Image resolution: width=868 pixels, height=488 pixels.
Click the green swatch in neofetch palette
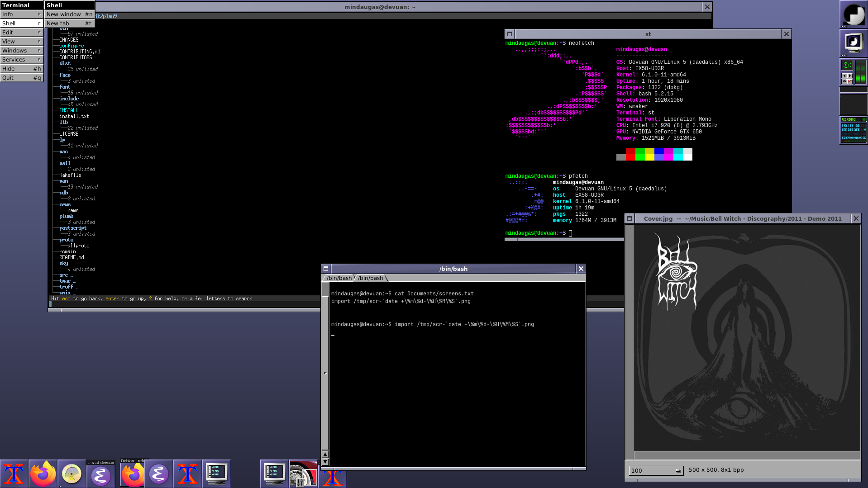[640, 154]
